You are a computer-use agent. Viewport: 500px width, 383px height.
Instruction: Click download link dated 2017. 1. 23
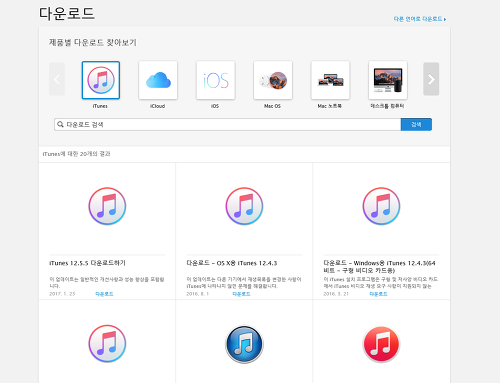[x=104, y=294]
